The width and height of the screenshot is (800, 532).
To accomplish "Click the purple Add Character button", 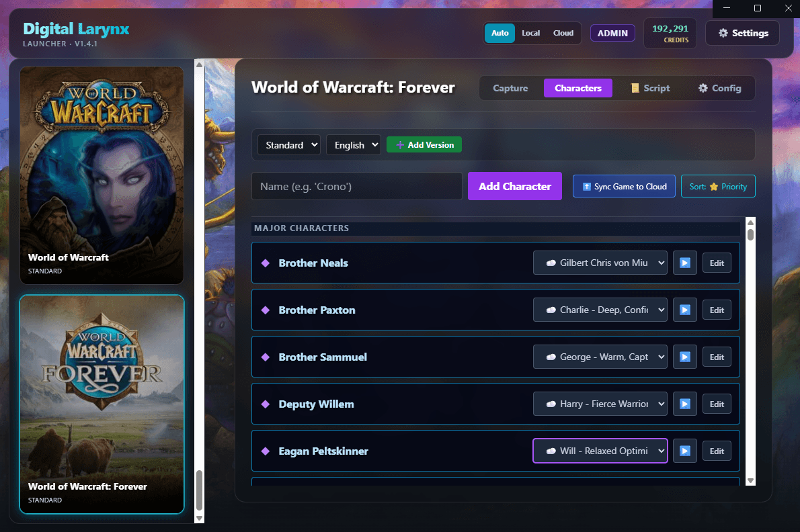I will [x=515, y=187].
